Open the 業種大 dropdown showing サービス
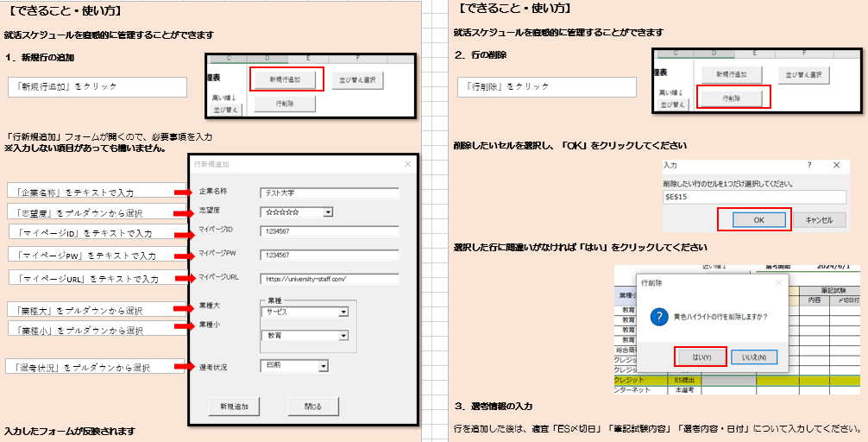Image resolution: width=868 pixels, height=442 pixels. pos(343,312)
